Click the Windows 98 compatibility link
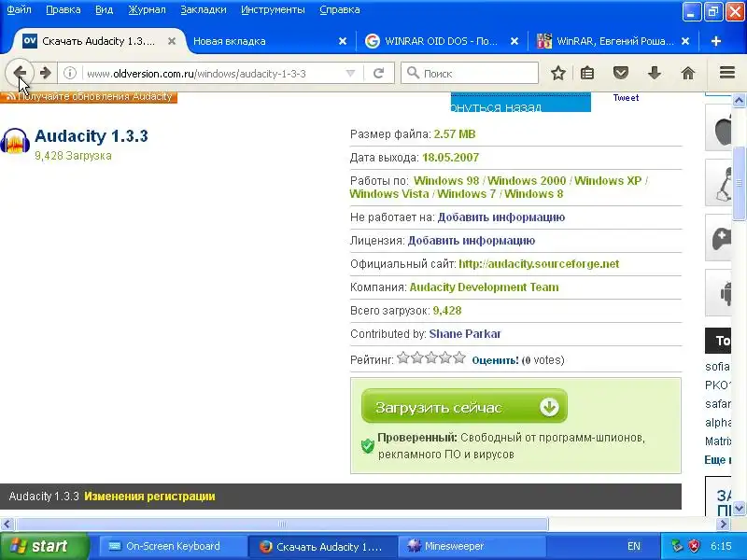Screen dimensions: 747x560 click(x=446, y=180)
